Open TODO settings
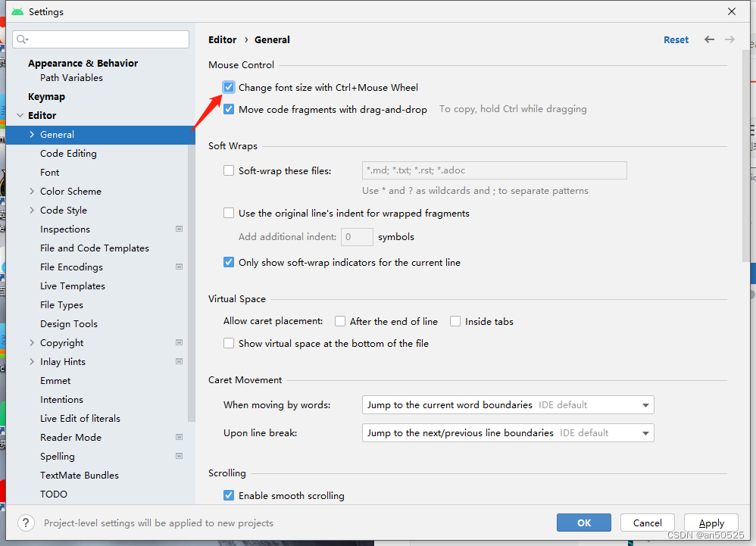756x546 pixels. (54, 494)
